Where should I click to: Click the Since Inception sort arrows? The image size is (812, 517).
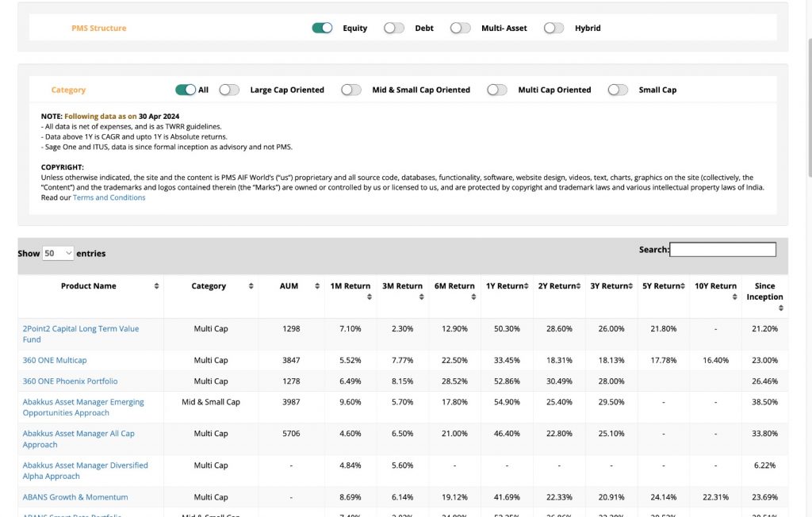coord(781,308)
